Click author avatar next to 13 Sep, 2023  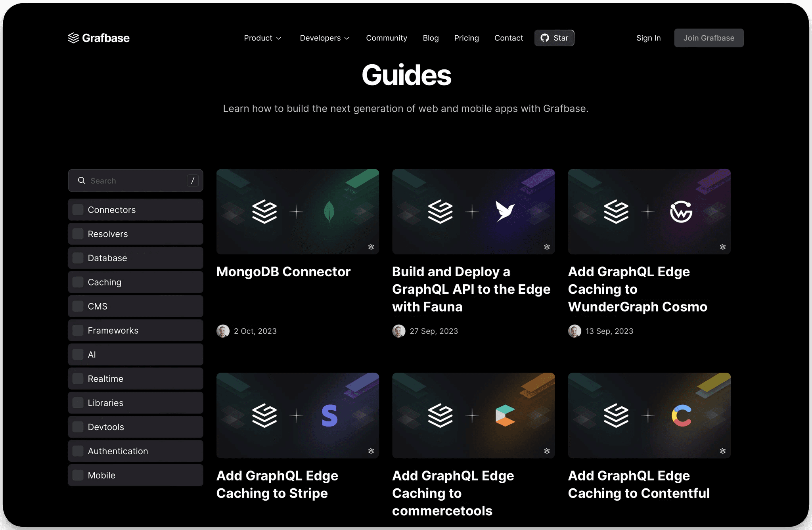coord(575,331)
